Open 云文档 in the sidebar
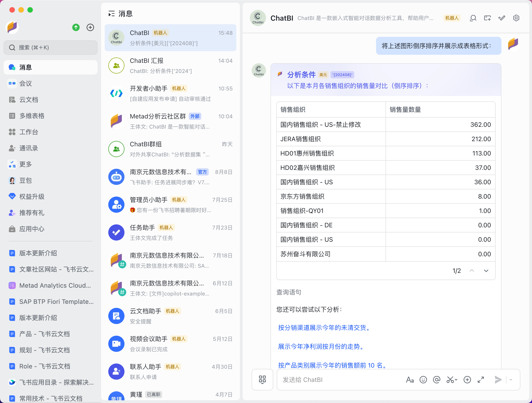 coord(51,99)
